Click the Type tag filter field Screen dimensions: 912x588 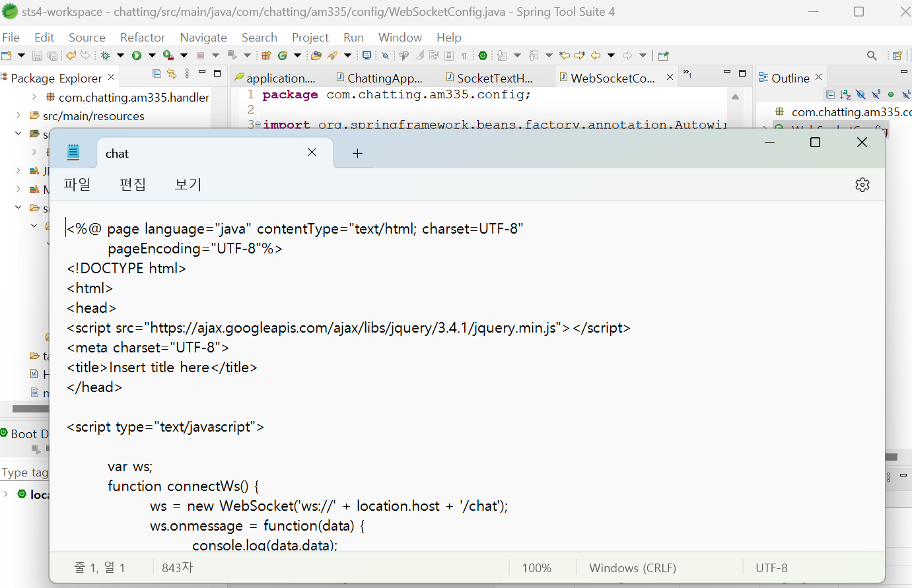pyautogui.click(x=25, y=473)
